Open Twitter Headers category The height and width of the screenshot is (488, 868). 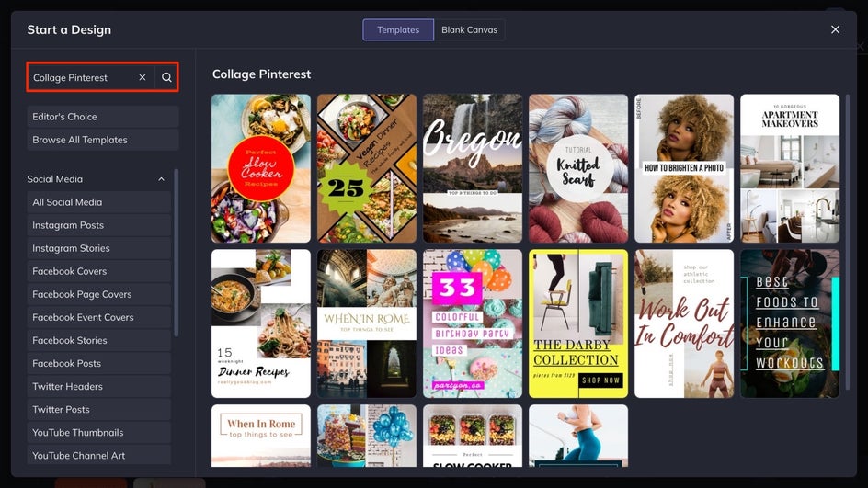tap(99, 387)
